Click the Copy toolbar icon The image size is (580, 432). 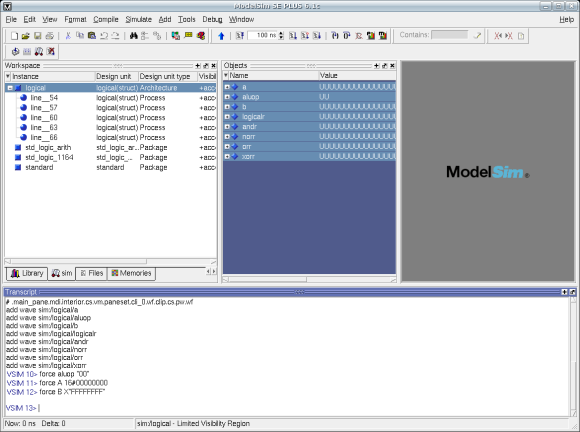80,36
